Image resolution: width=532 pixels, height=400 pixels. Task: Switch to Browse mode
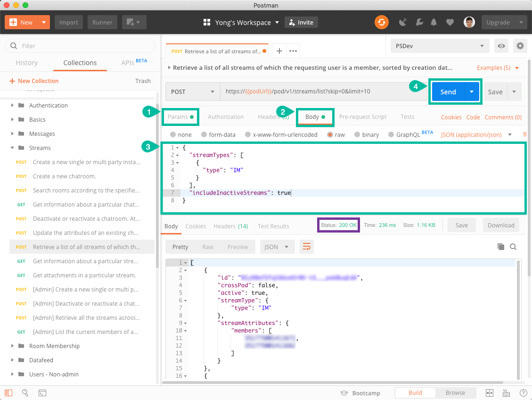(x=455, y=393)
